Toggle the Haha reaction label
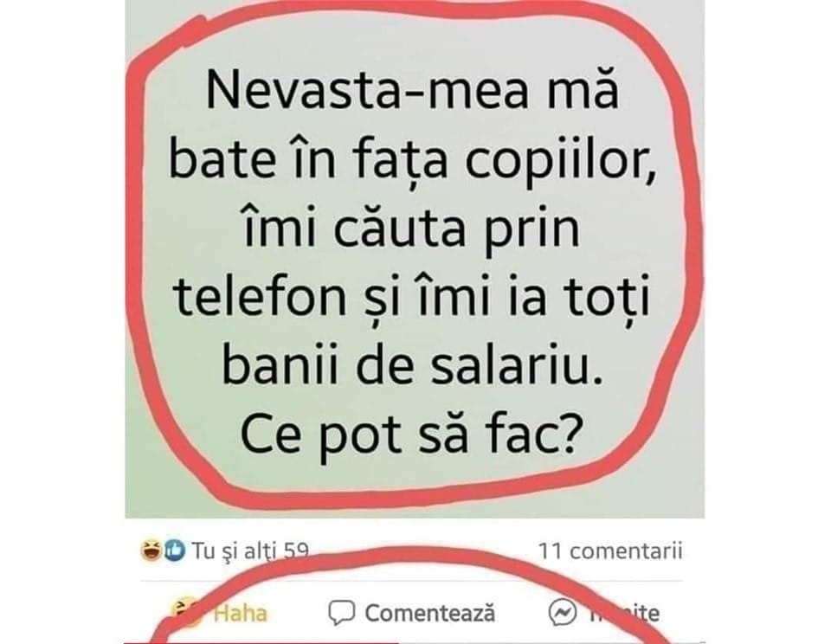The image size is (831, 644). point(241,613)
